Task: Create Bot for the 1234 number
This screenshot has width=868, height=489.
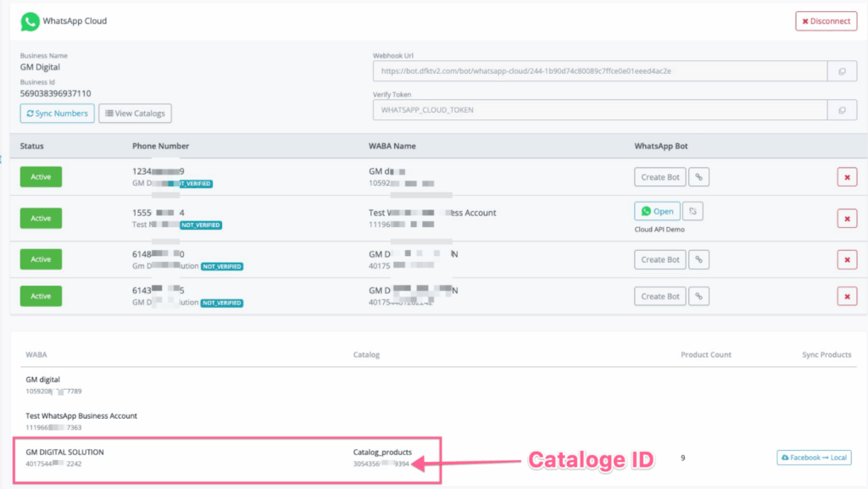Action: [659, 176]
